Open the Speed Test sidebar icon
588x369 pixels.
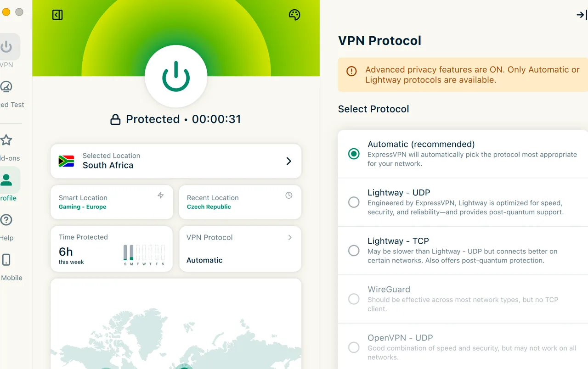(x=6, y=87)
